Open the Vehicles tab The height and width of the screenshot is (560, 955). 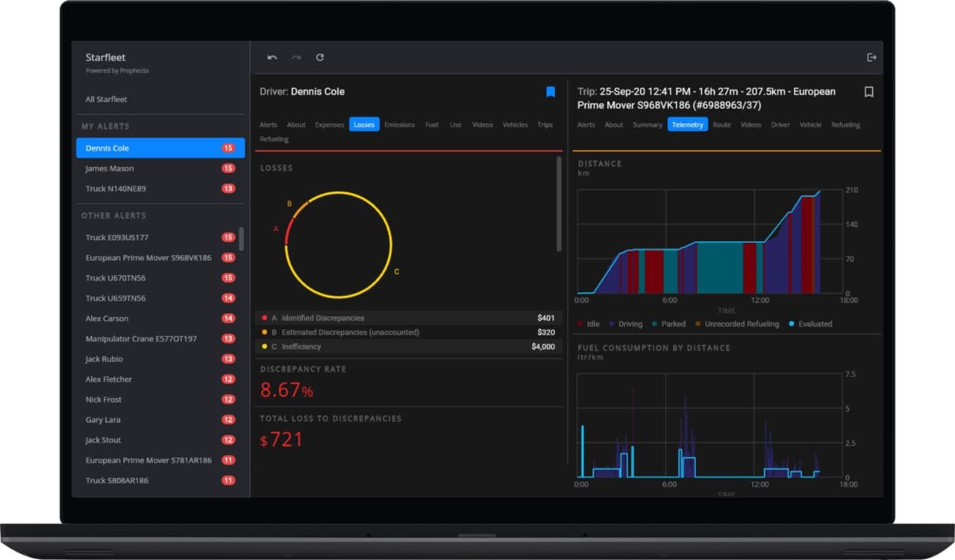coord(515,125)
